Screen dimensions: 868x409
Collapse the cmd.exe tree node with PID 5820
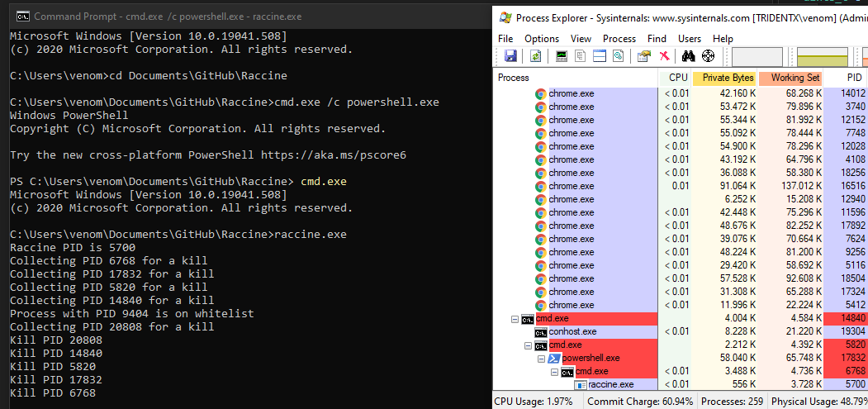pos(528,346)
